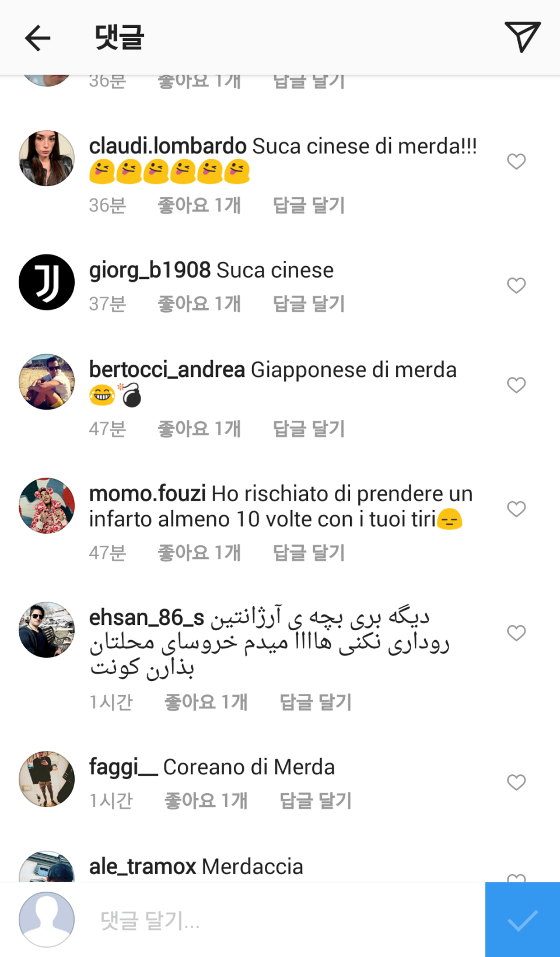The image size is (560, 957).
Task: Open bertocci_andrea's profile avatar
Action: click(47, 382)
